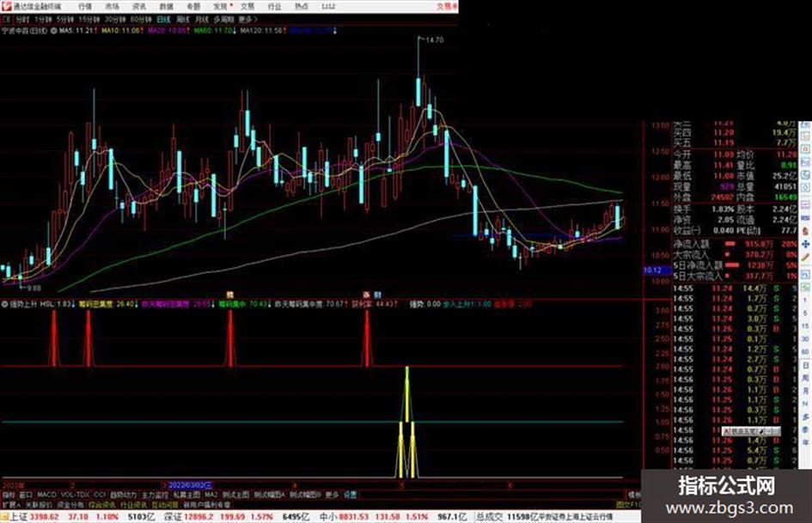Open the 资金分布 tab
The height and width of the screenshot is (523, 812).
(x=70, y=504)
